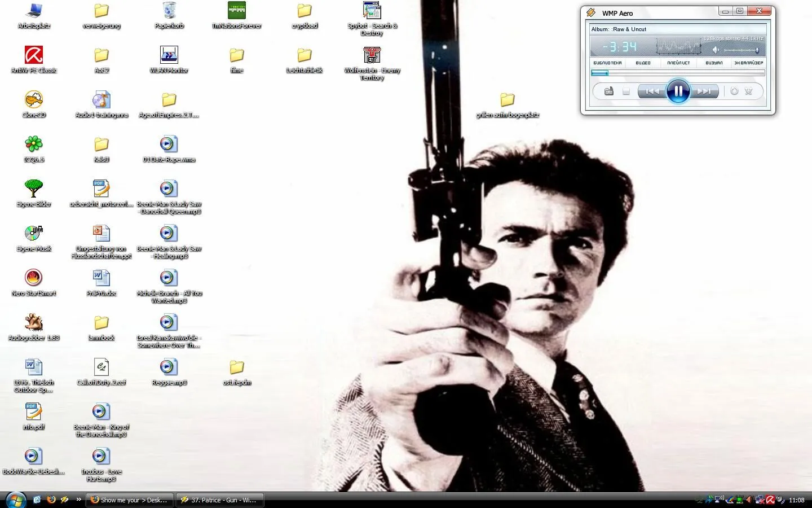This screenshot has height=508, width=812.
Task: Toggle shuffle mode in WMP Aero
Action: pos(749,91)
